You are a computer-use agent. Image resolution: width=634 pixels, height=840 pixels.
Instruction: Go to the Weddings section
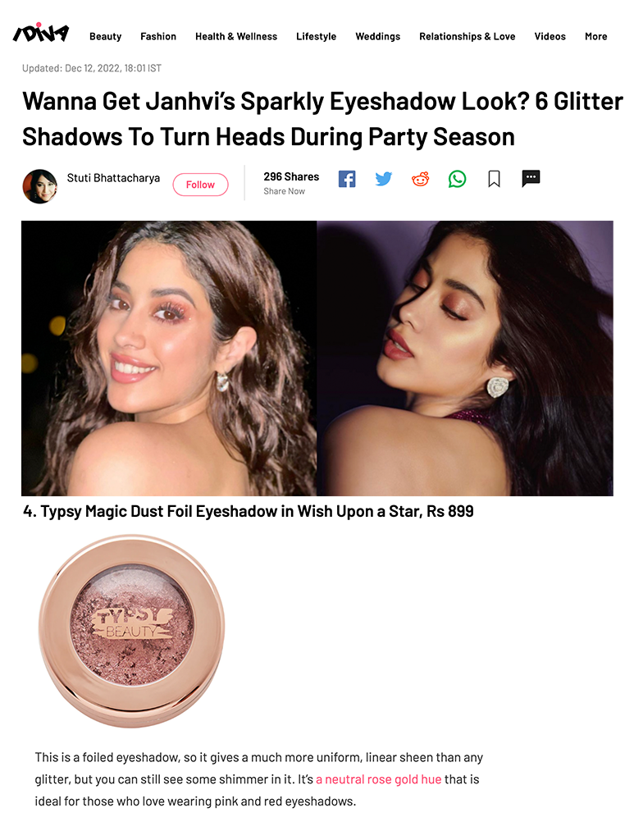[x=377, y=36]
